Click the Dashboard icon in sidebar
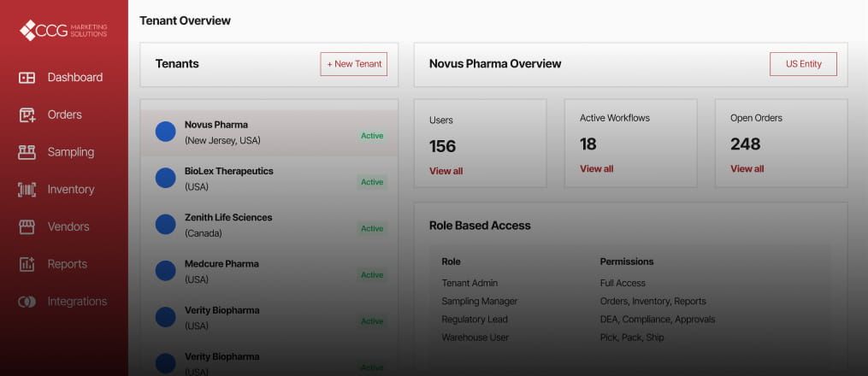The height and width of the screenshot is (376, 868). tap(27, 78)
